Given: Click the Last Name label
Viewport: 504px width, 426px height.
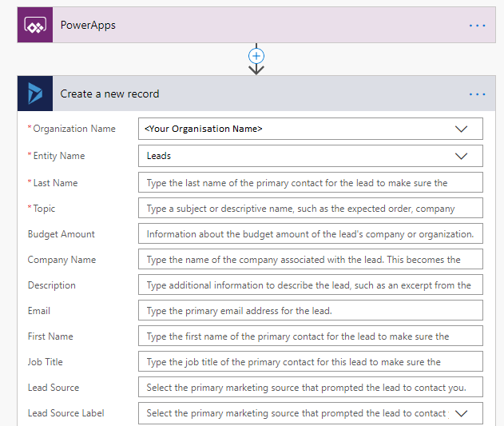Looking at the screenshot, I should [x=55, y=183].
